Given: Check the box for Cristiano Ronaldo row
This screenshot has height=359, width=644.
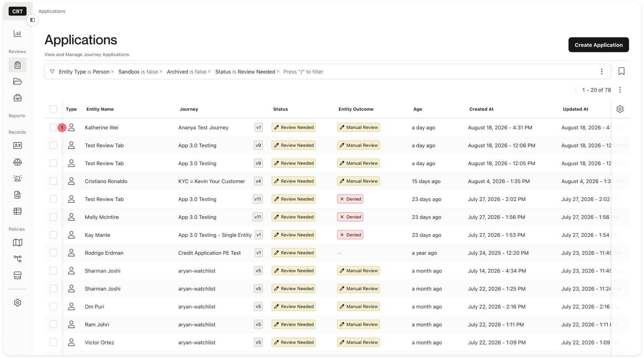Looking at the screenshot, I should (x=53, y=181).
